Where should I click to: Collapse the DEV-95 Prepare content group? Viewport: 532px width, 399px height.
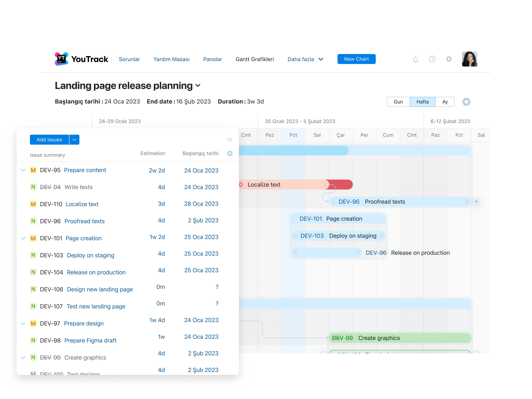click(23, 170)
